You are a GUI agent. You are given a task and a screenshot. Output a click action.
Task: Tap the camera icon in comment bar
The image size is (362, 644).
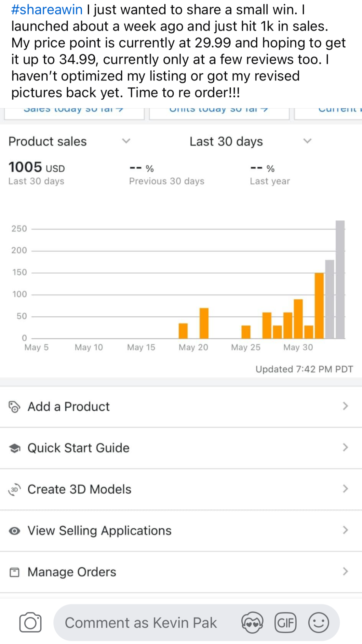(30, 622)
